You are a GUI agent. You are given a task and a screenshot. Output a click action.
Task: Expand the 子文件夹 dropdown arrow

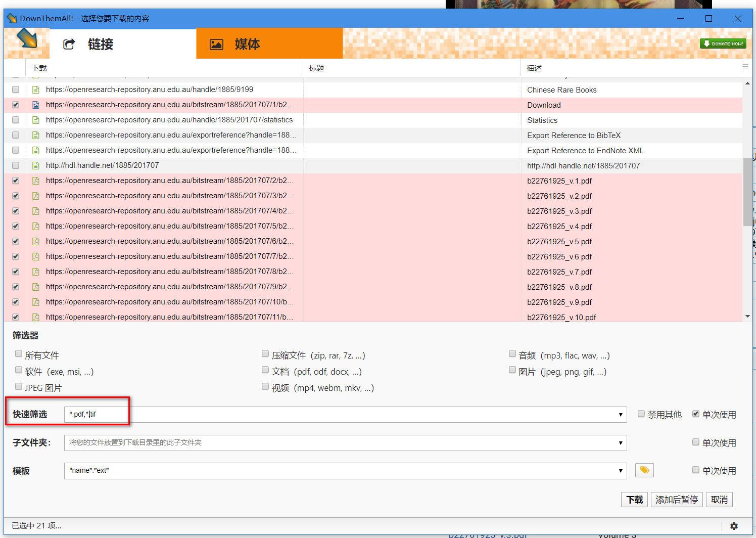pyautogui.click(x=621, y=443)
